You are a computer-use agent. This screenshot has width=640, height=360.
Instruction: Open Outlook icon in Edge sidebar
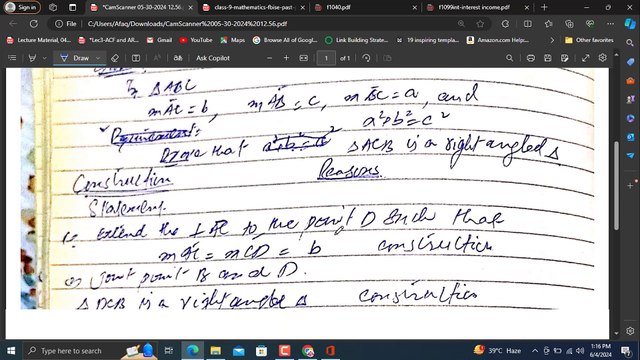630,137
